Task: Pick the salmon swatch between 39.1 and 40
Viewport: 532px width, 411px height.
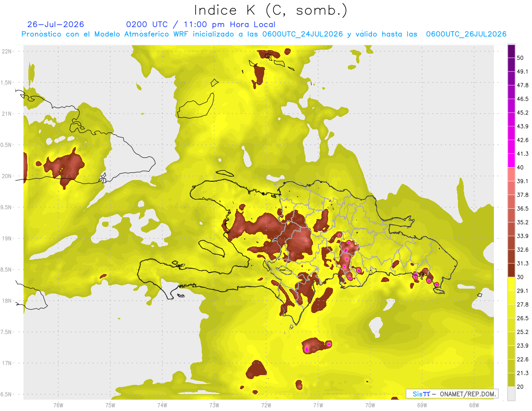Action: click(512, 174)
